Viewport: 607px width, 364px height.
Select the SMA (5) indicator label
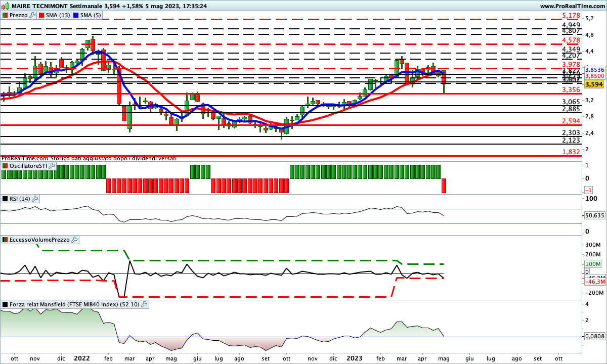click(x=91, y=15)
